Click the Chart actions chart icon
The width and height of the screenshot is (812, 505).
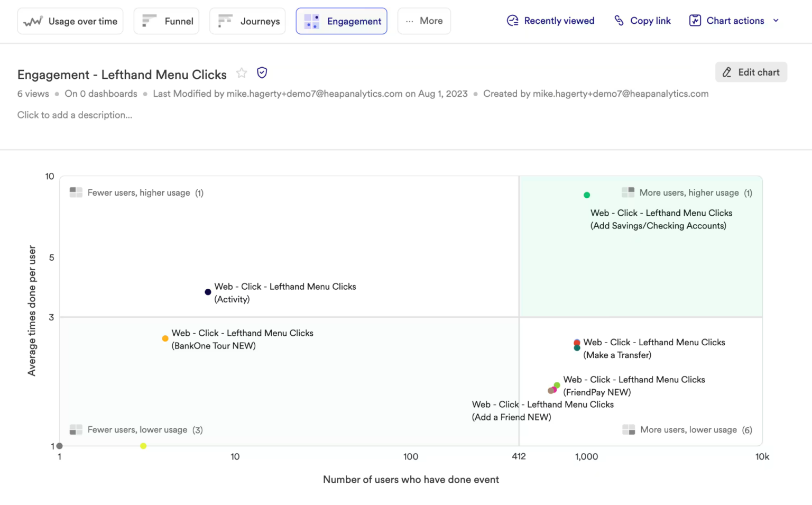pos(695,20)
